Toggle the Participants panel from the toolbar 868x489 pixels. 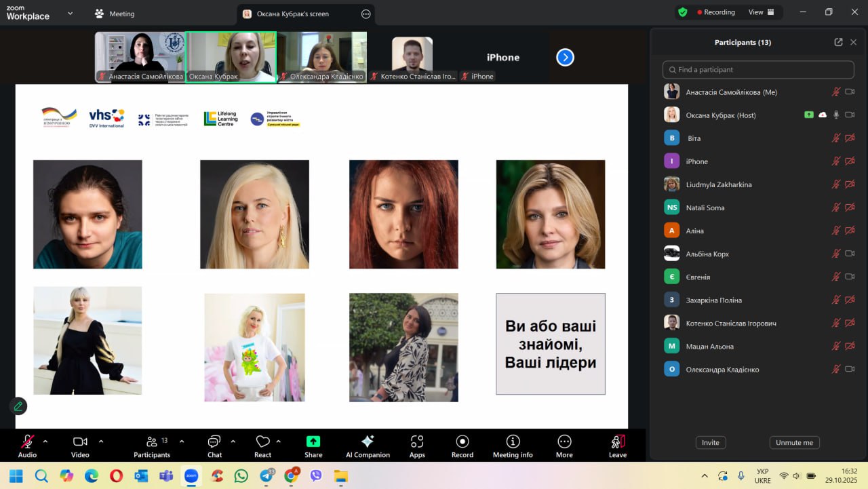152,446
